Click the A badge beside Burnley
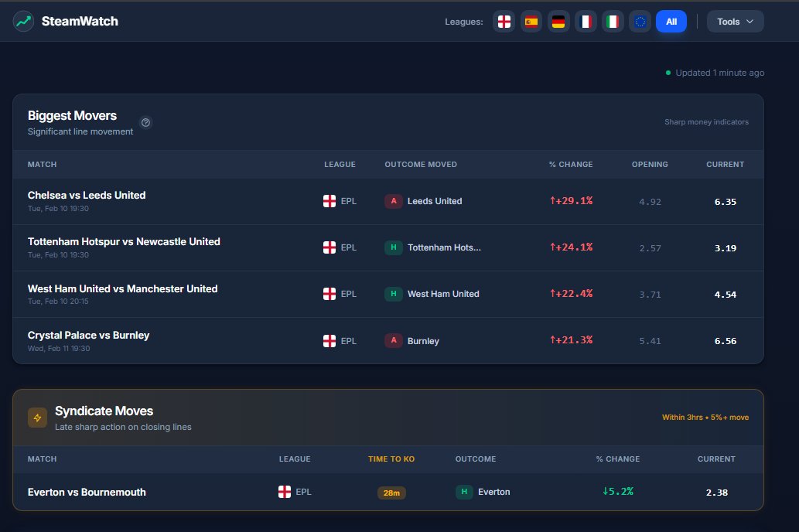The height and width of the screenshot is (532, 799). pyautogui.click(x=394, y=341)
